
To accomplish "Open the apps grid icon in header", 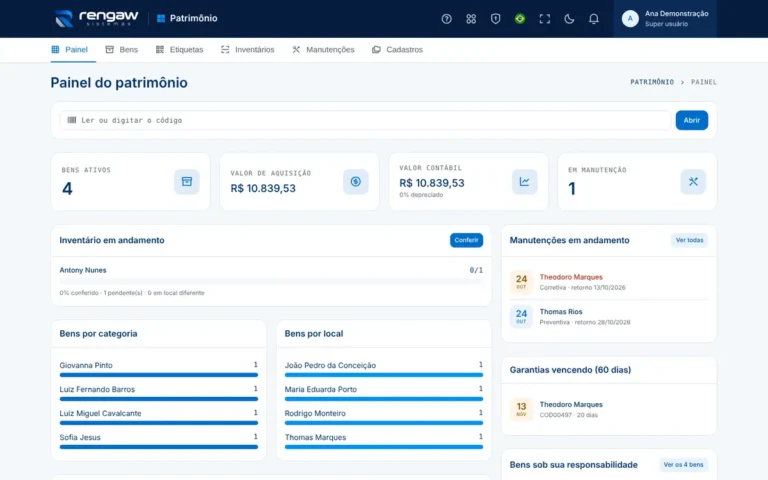I will (x=471, y=19).
